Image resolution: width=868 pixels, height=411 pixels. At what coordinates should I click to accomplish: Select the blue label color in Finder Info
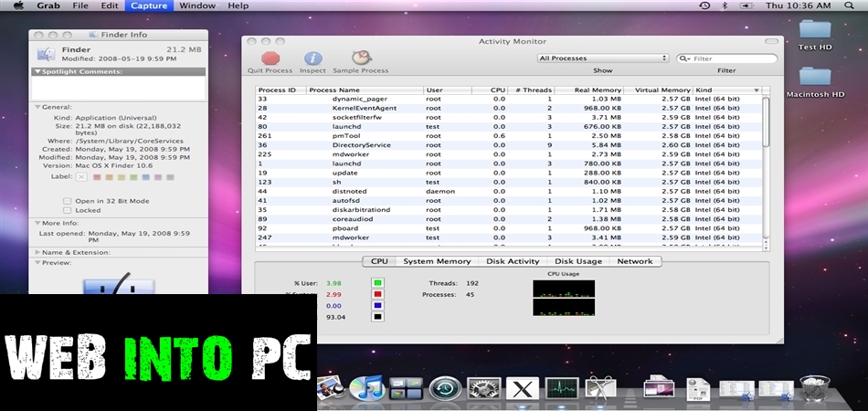coord(145,177)
